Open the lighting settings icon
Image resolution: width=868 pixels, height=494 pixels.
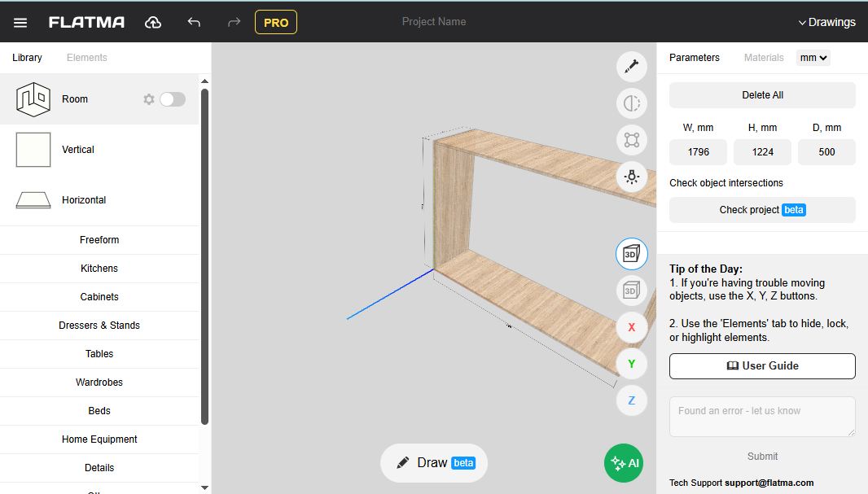[632, 177]
